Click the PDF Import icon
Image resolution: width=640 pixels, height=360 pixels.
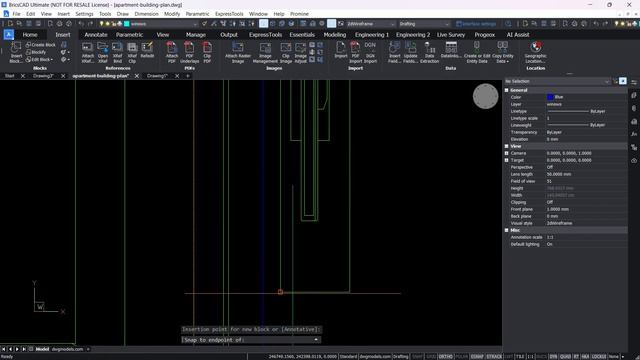355,52
